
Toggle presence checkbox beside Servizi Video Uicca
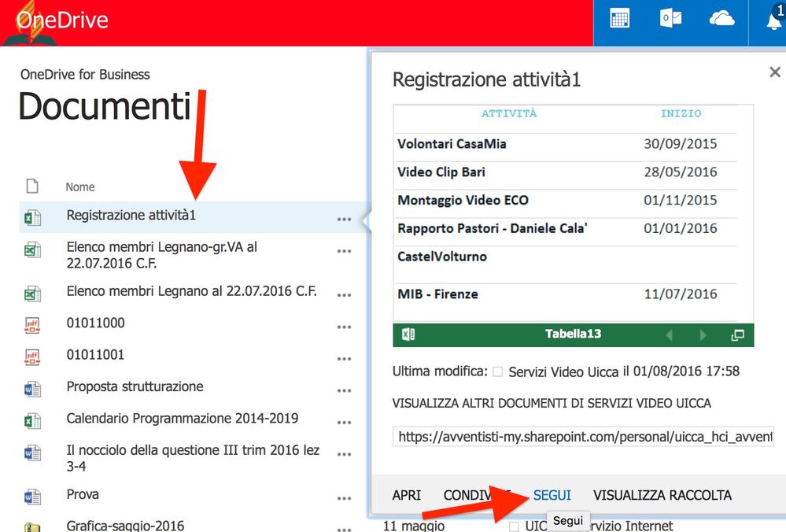[497, 371]
